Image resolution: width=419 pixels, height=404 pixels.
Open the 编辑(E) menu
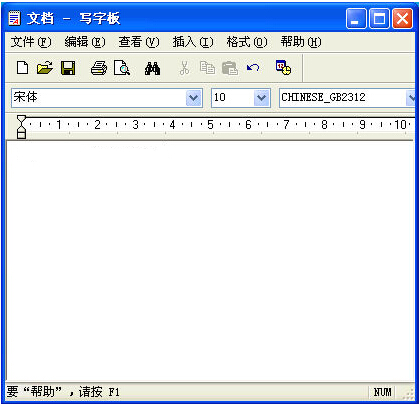(x=85, y=42)
